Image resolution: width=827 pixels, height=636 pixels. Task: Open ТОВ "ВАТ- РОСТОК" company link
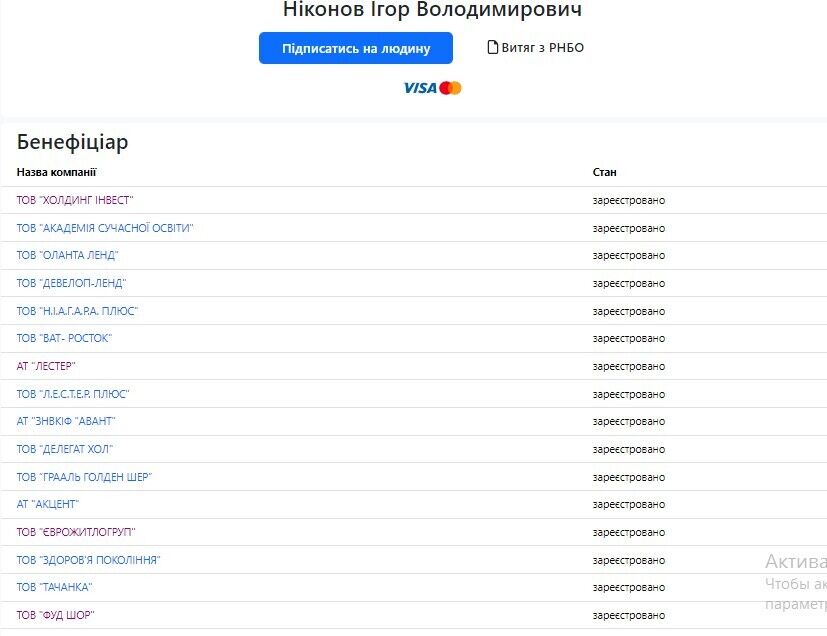coord(64,338)
